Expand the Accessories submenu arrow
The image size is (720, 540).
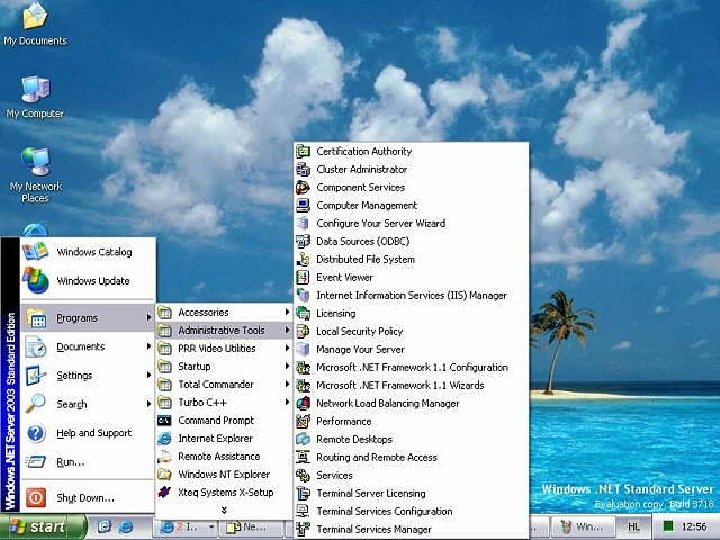pyautogui.click(x=287, y=312)
